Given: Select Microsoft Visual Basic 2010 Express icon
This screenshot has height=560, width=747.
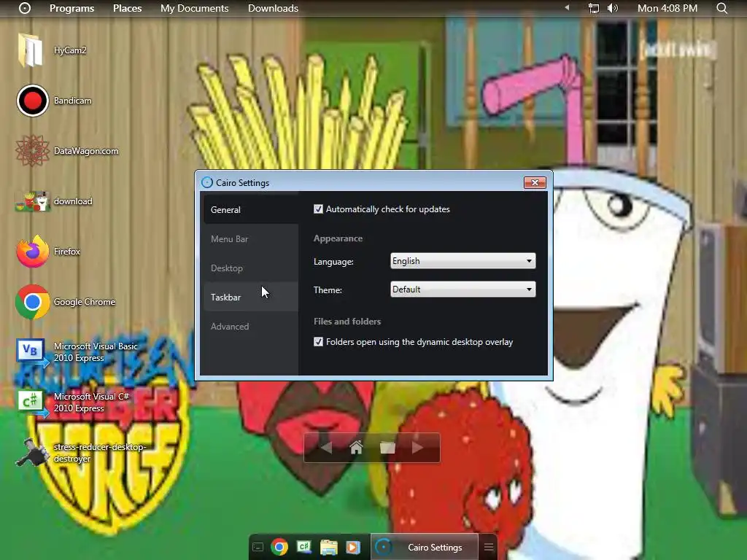Looking at the screenshot, I should (x=31, y=352).
